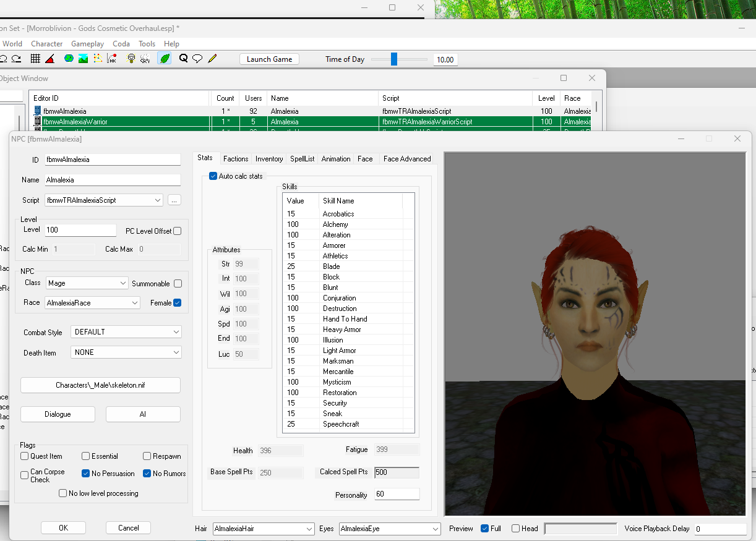Open the Death Item dropdown

126,352
